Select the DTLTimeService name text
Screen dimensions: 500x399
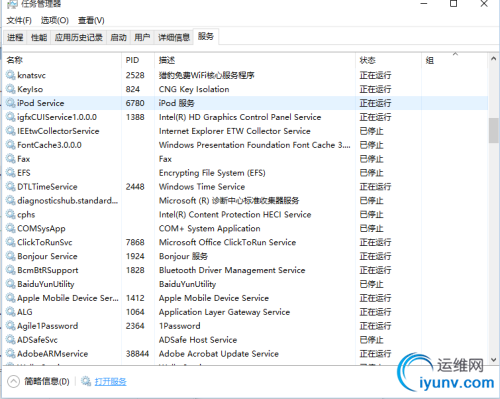47,187
